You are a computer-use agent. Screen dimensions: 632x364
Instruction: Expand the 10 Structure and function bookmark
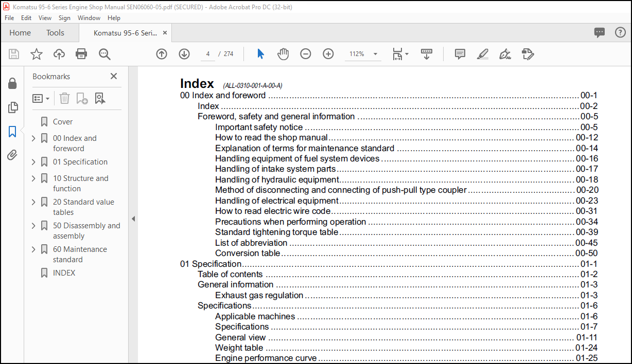[x=33, y=178]
